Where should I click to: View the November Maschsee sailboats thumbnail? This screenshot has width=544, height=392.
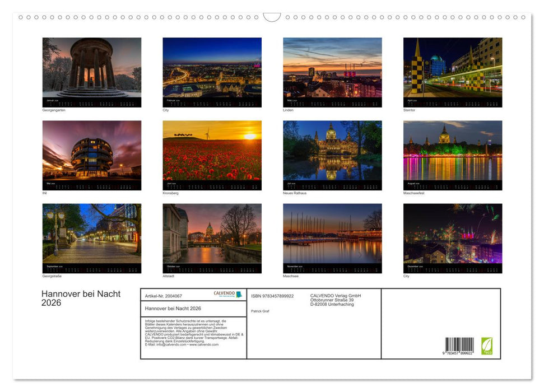pyautogui.click(x=332, y=239)
